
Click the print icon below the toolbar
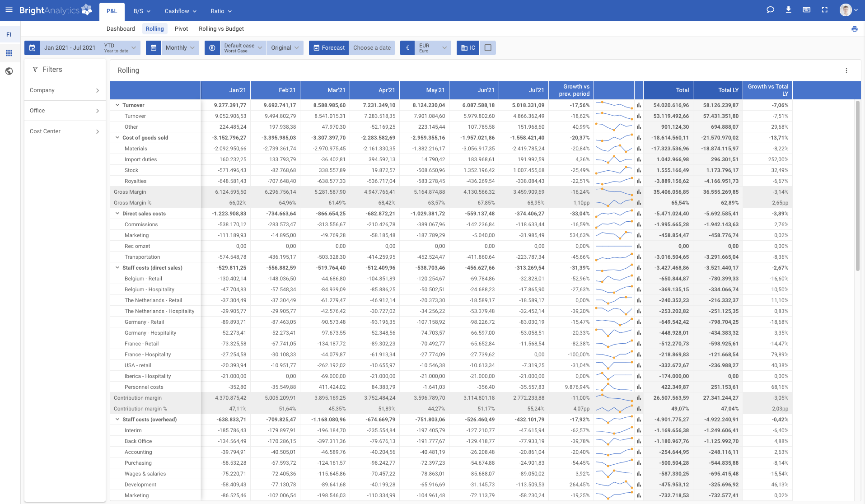point(854,28)
